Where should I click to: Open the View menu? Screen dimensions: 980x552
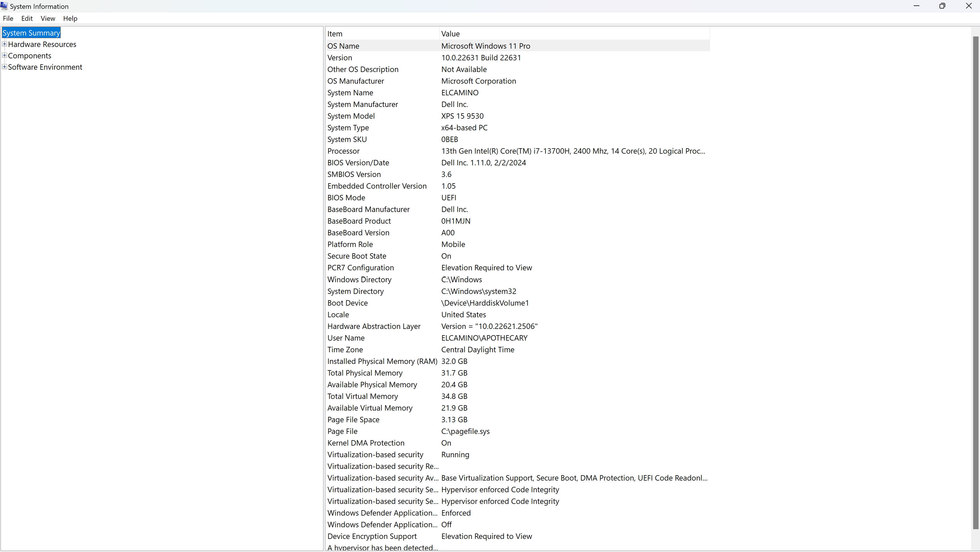click(48, 18)
